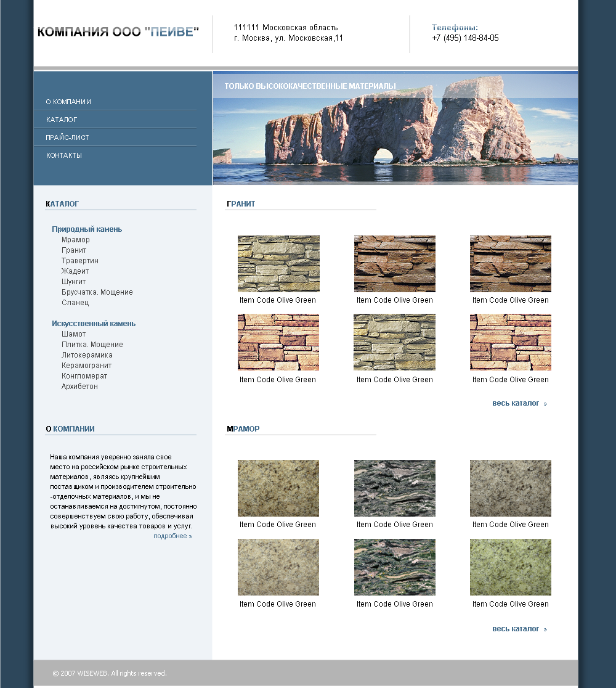The height and width of the screenshot is (688, 616).
Task: Click весь каталог link under Мрамор section
Action: [519, 629]
